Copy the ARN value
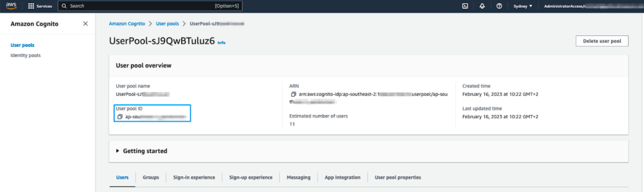Viewport: 644px width, 192px height. 293,94
